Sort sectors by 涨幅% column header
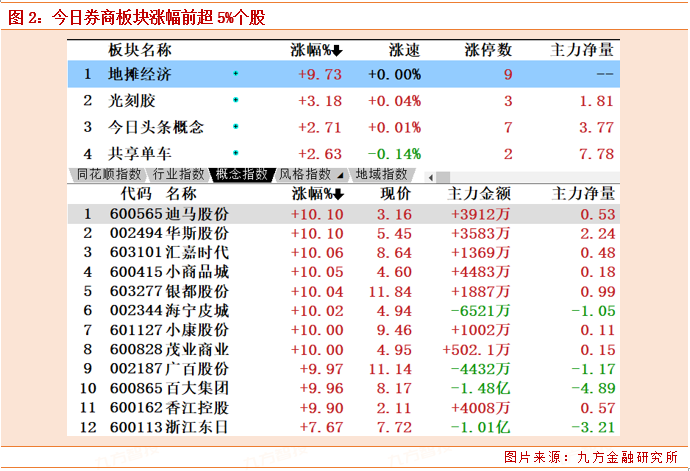 click(x=316, y=50)
